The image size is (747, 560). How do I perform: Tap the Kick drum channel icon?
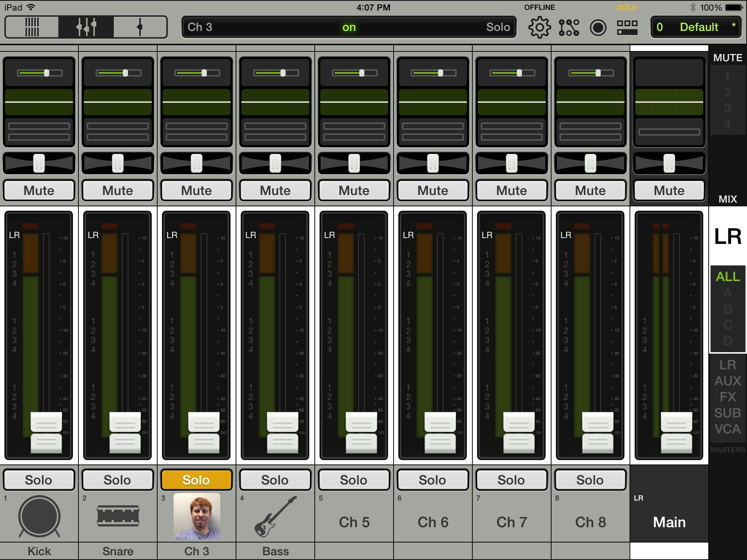[39, 516]
